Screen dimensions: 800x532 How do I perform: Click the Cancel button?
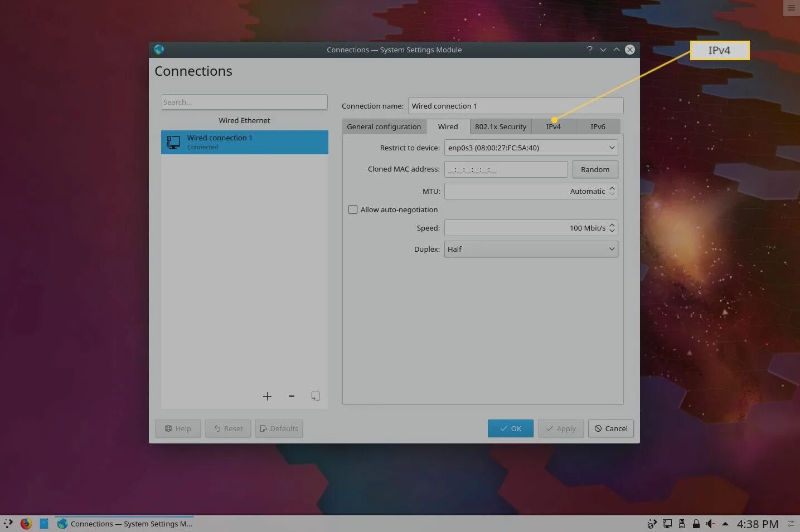point(610,428)
